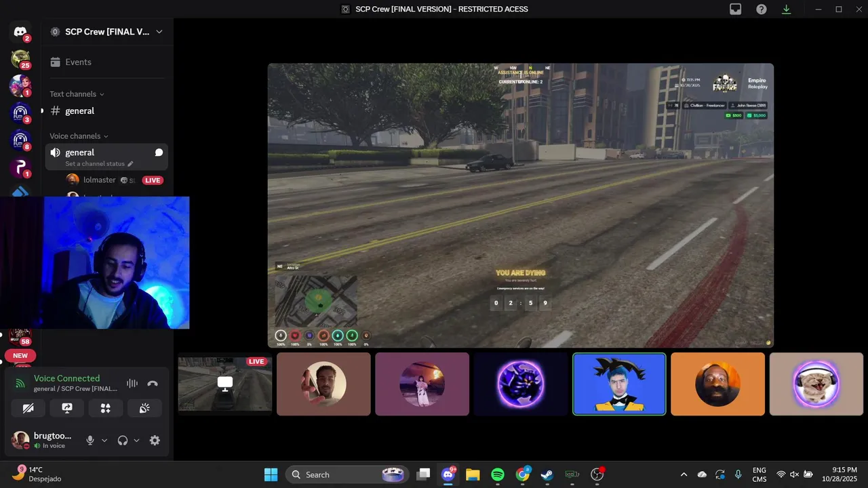Screen dimensions: 868x488
Task: Open the Events section
Action: [x=106, y=62]
